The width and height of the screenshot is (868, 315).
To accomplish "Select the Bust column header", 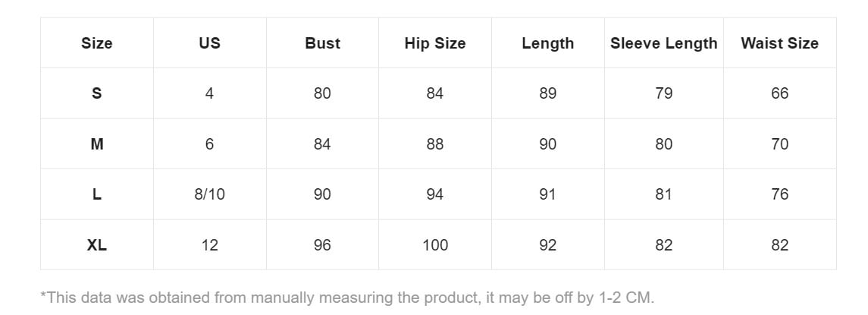I will point(322,43).
